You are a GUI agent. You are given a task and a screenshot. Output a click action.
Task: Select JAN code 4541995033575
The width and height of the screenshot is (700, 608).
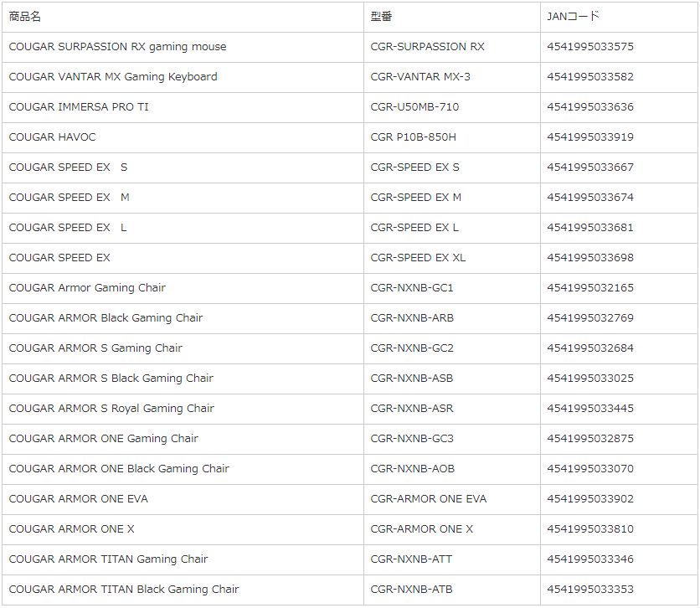click(590, 46)
